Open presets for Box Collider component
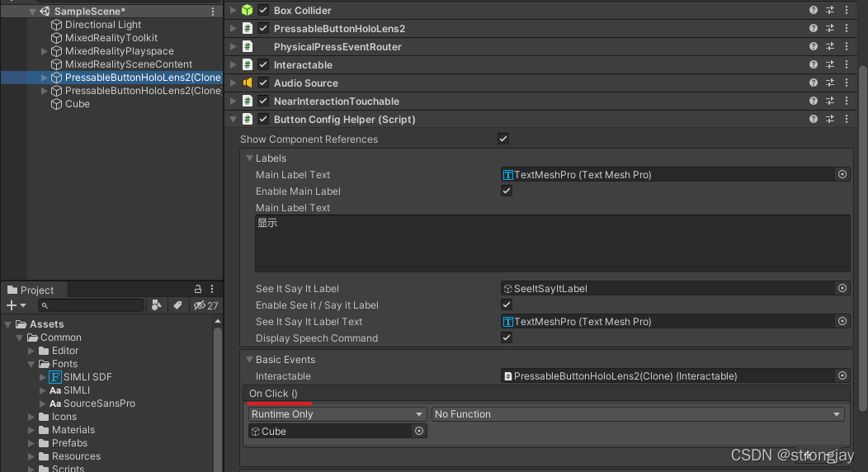 (830, 10)
